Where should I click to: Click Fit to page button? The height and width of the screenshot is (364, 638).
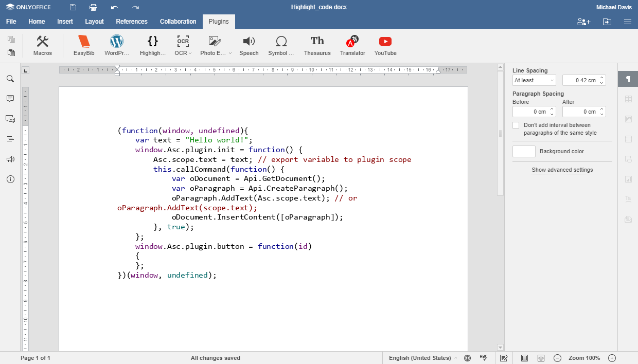(x=524, y=358)
